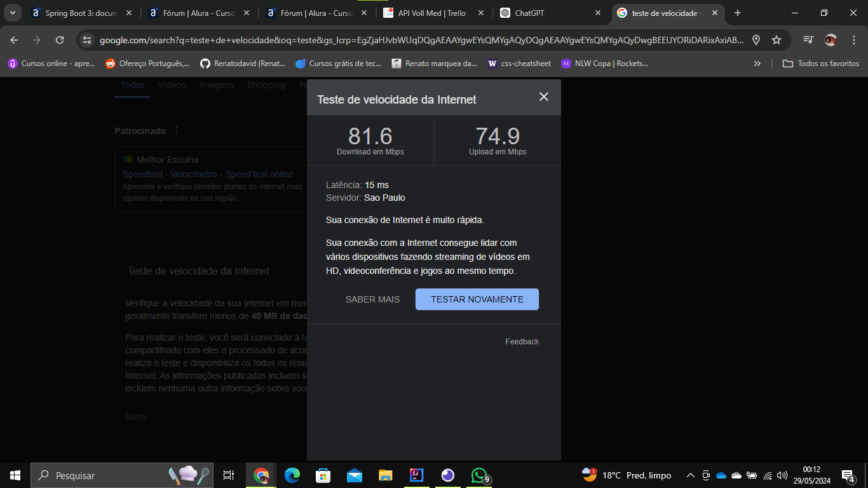Open WhatsApp from taskbar
This screenshot has width=868, height=488.
pyautogui.click(x=480, y=475)
